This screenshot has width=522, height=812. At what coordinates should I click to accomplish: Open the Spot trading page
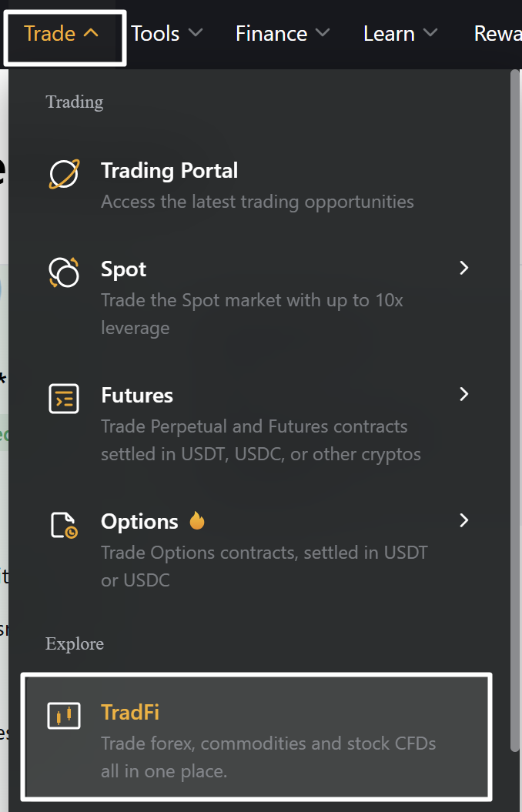[x=123, y=269]
